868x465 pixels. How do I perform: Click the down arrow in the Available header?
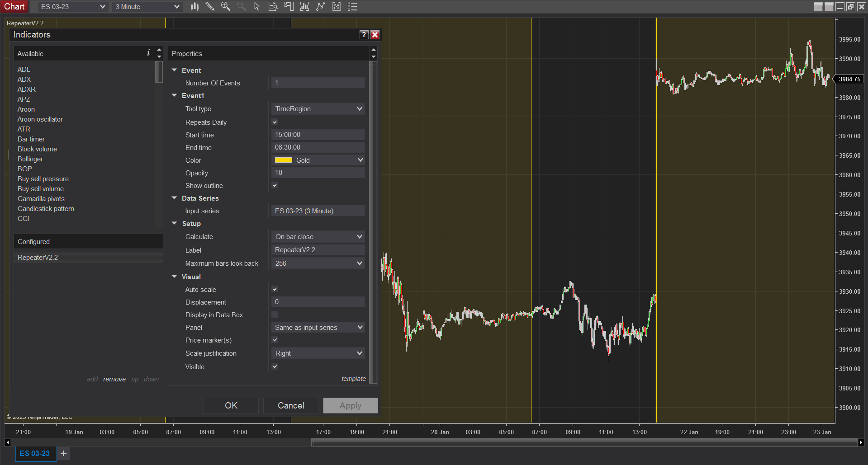[159, 56]
